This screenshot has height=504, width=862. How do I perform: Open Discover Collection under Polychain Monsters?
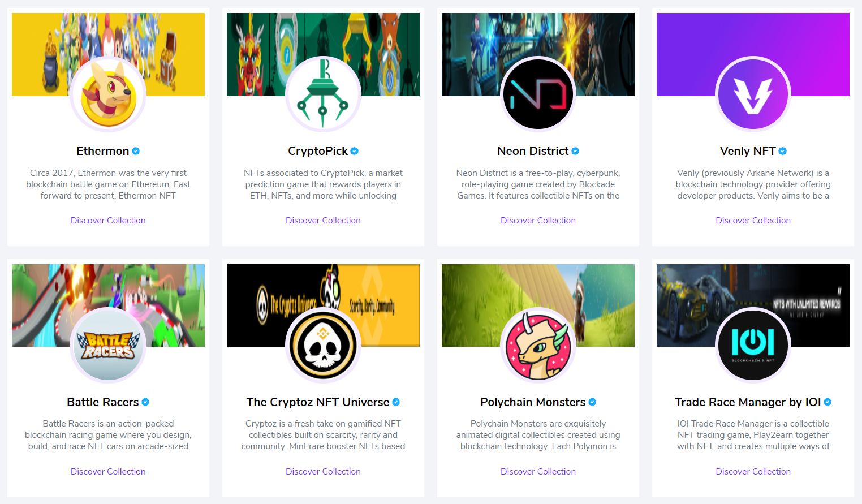pyautogui.click(x=538, y=472)
